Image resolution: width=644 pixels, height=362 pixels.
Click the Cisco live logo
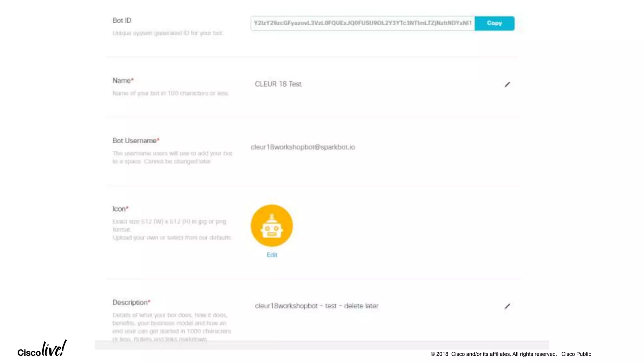pos(42,349)
